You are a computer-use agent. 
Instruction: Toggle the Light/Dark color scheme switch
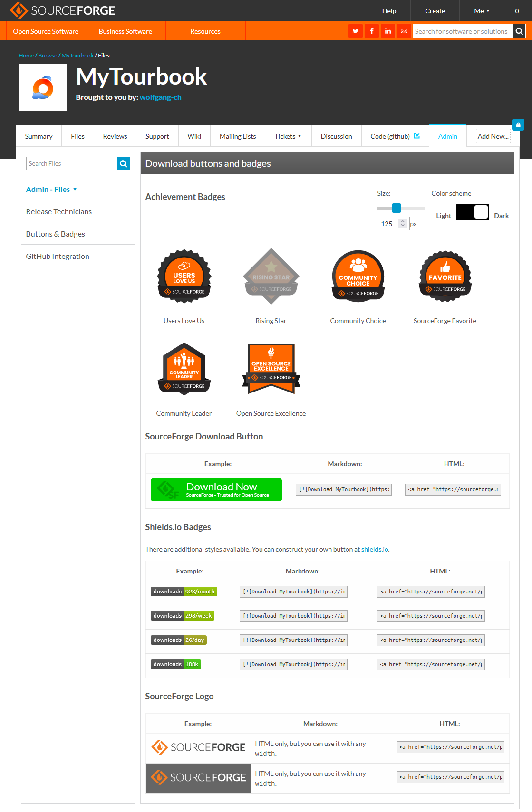click(472, 212)
